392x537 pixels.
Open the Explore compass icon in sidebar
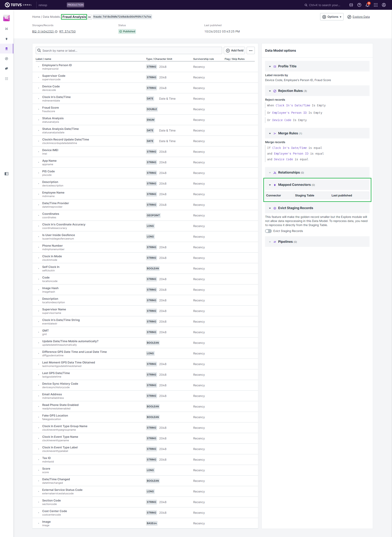click(x=6, y=59)
